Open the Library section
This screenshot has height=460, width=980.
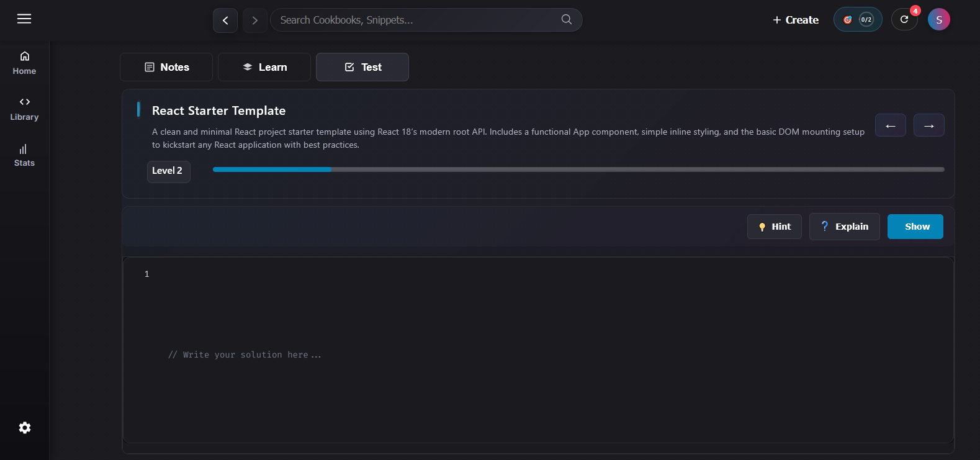click(24, 109)
